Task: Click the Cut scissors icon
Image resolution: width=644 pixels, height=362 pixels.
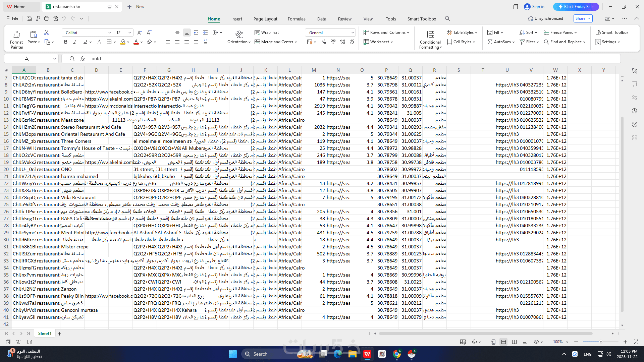Action: point(47,33)
